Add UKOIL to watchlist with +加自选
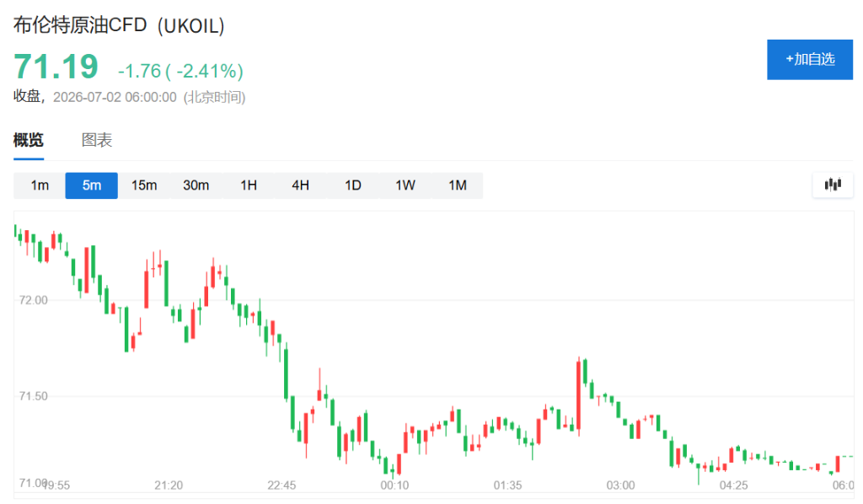 coord(810,60)
